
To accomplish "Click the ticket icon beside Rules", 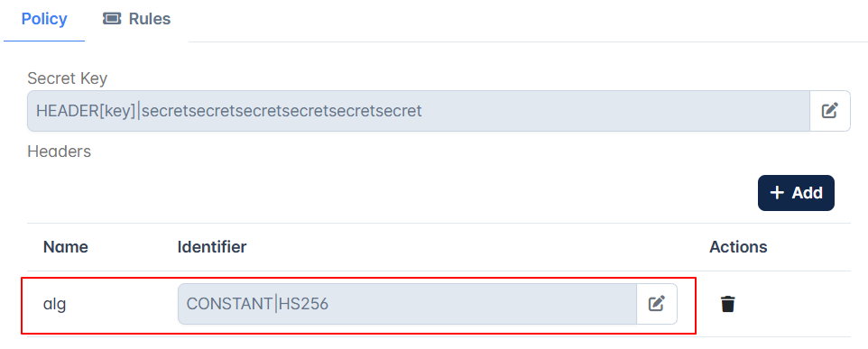I will pyautogui.click(x=112, y=19).
